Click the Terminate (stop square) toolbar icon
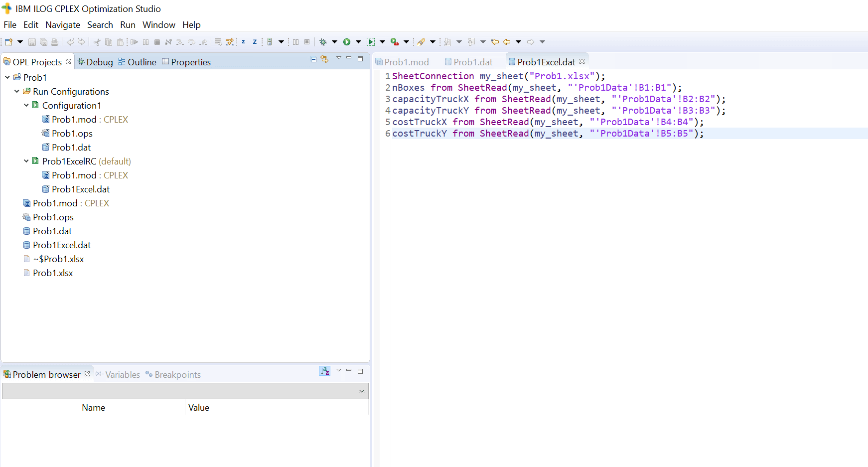868x467 pixels. coord(157,42)
